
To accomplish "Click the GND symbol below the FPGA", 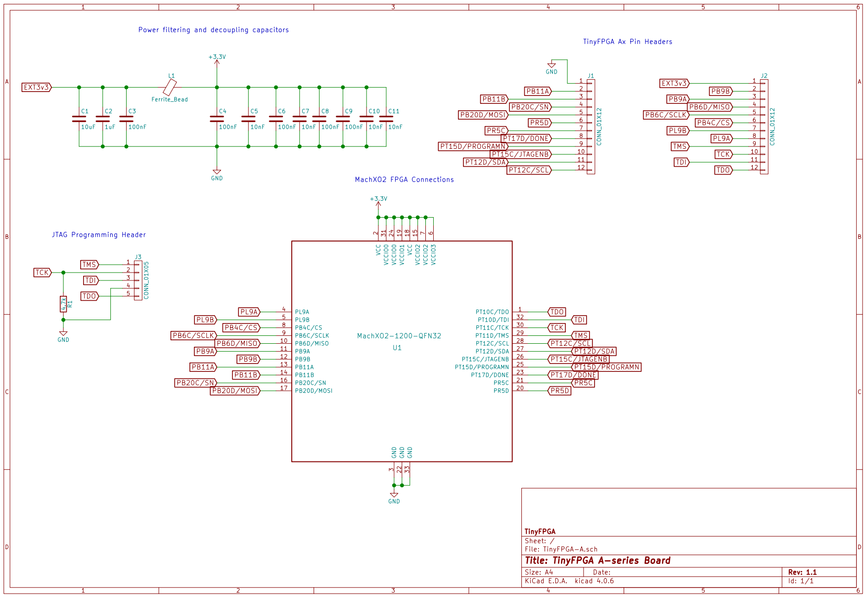I will (x=394, y=495).
